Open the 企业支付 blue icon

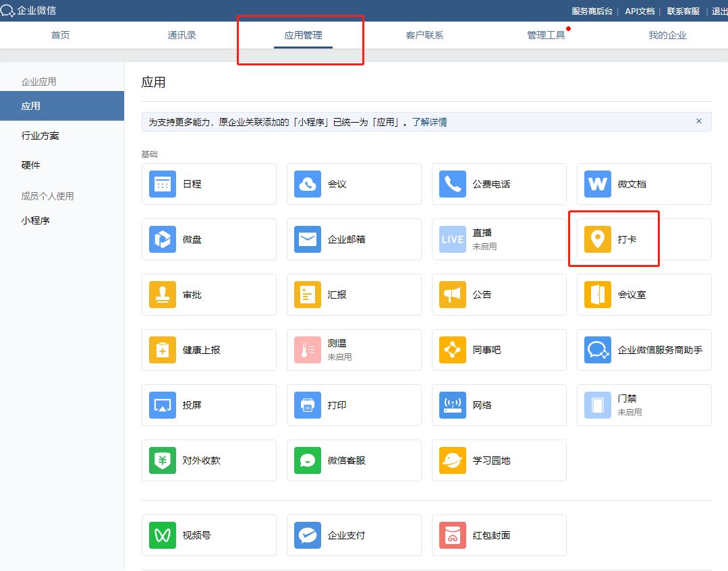pyautogui.click(x=308, y=535)
